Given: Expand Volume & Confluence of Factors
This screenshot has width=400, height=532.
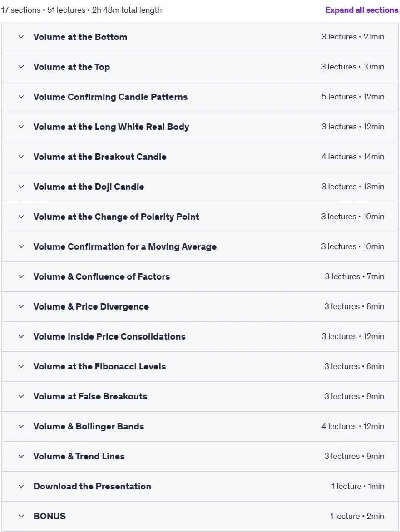Looking at the screenshot, I should [x=200, y=276].
